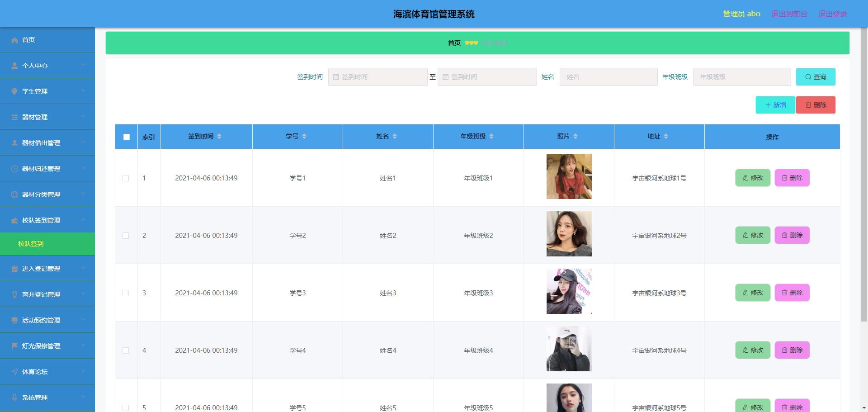The height and width of the screenshot is (412, 868).
Task: Click the 离开登记管理 sidebar icon
Action: (14, 295)
